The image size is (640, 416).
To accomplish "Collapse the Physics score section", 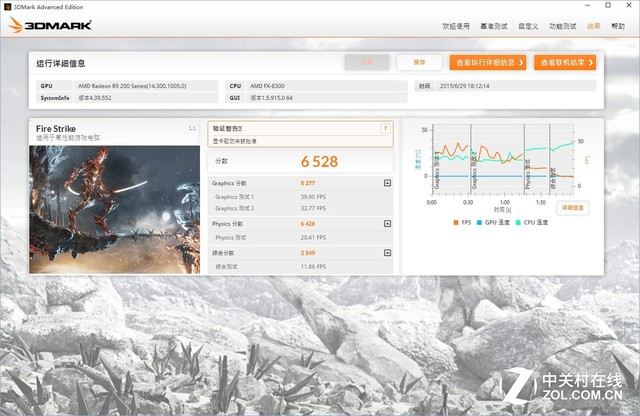I will pos(387,224).
